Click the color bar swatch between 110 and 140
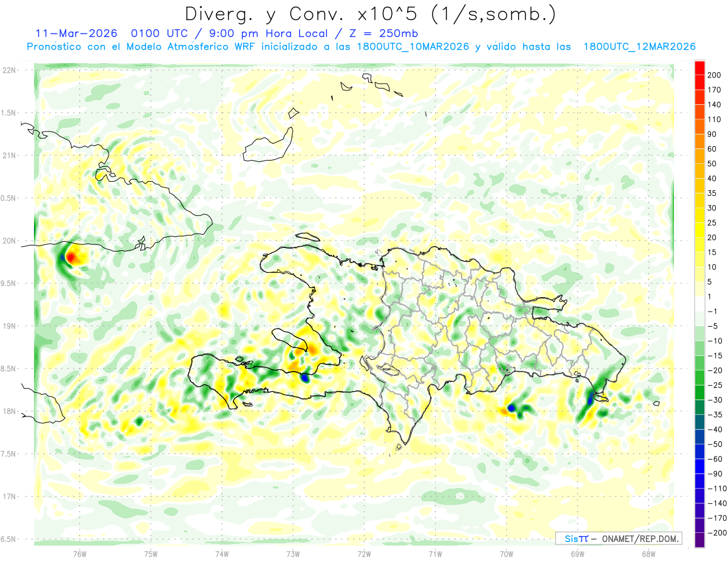 699,112
